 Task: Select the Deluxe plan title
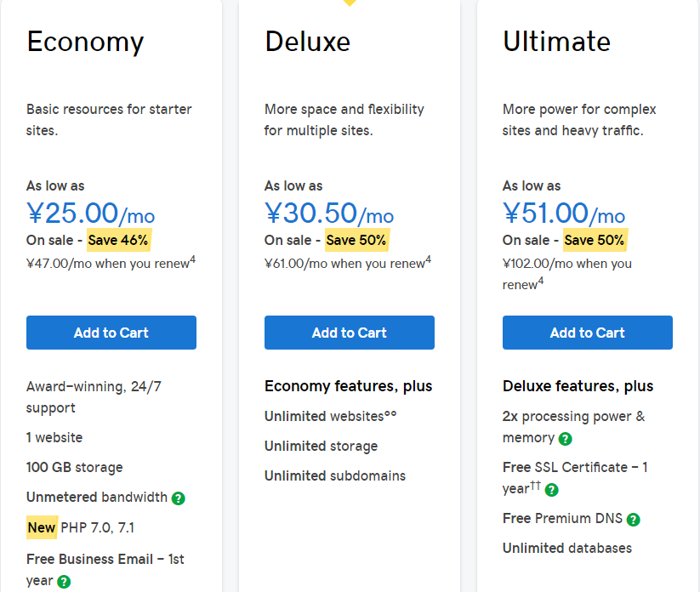point(307,42)
